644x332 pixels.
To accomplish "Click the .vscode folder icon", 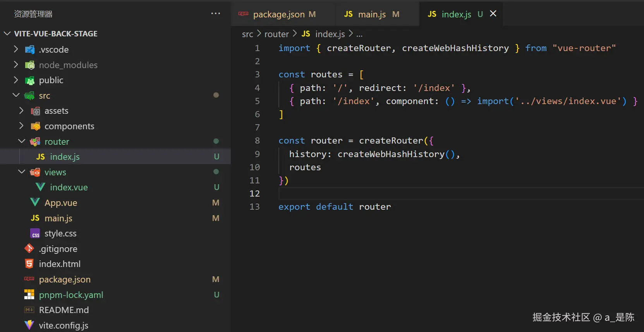I will click(30, 50).
